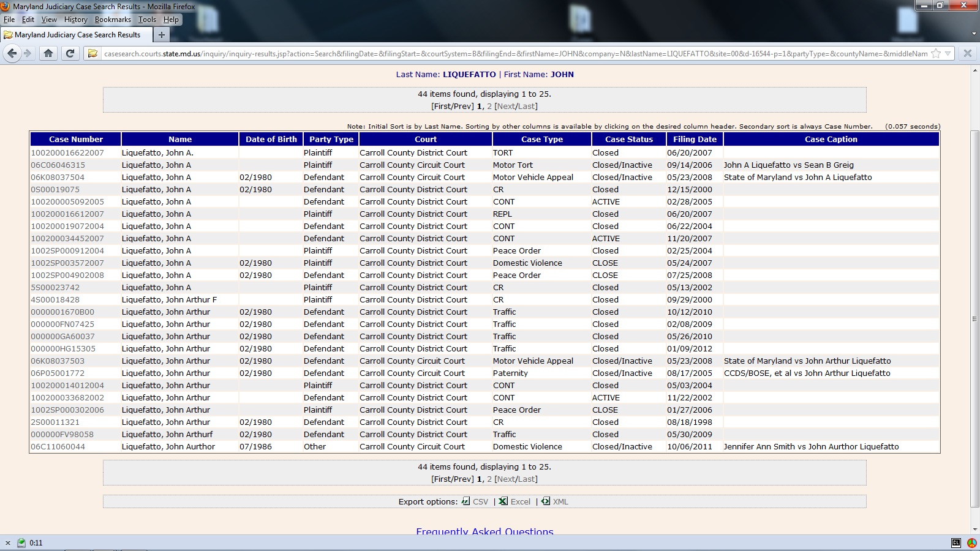Image resolution: width=980 pixels, height=551 pixels.
Task: Go to page 2 in bottom pagination
Action: pos(489,479)
